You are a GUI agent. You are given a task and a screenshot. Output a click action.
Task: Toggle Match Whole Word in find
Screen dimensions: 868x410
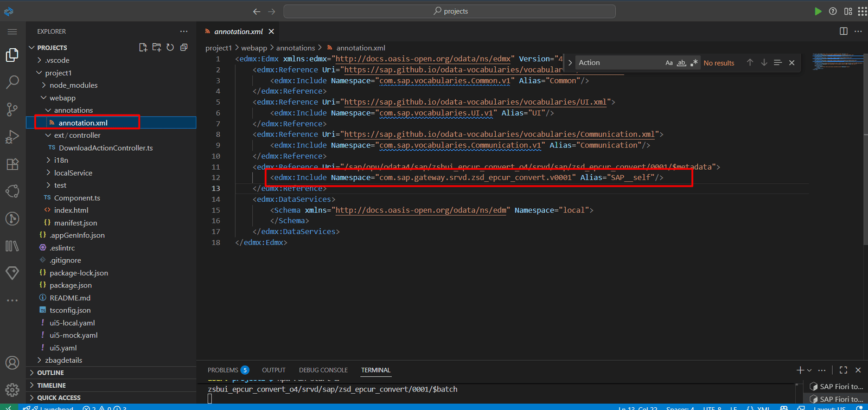[x=681, y=63]
